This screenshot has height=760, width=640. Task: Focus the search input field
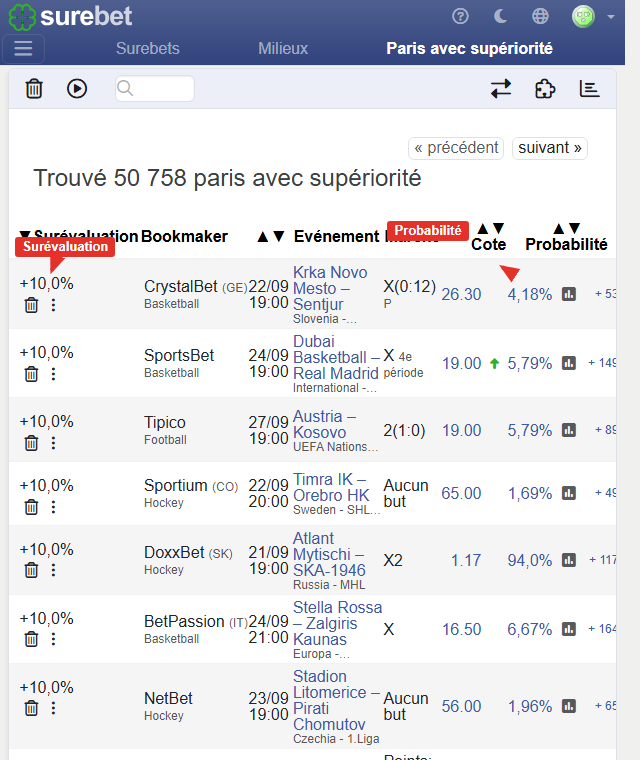click(155, 89)
